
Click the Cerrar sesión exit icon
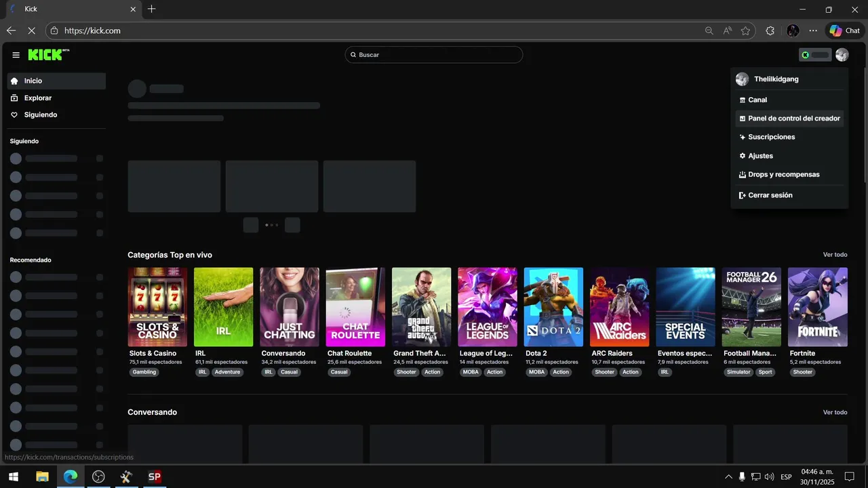click(x=743, y=195)
